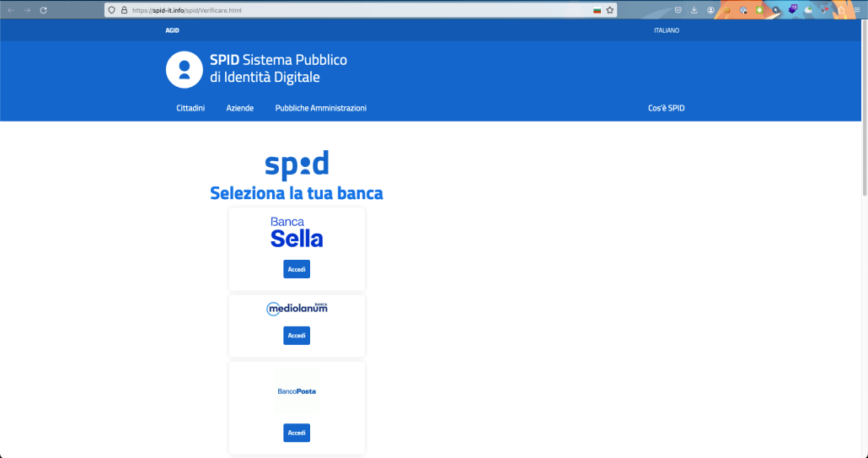The image size is (868, 458).
Task: Bookmark this page with the star icon
Action: (x=609, y=10)
